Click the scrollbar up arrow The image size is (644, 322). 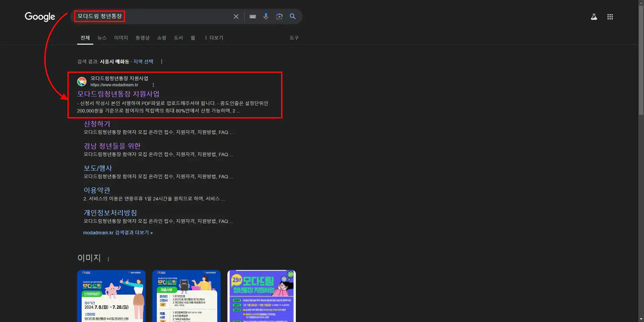click(641, 2)
